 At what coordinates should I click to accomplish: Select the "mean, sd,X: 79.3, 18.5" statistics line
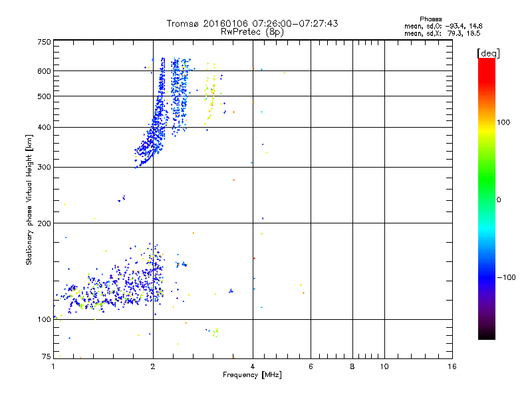point(442,33)
